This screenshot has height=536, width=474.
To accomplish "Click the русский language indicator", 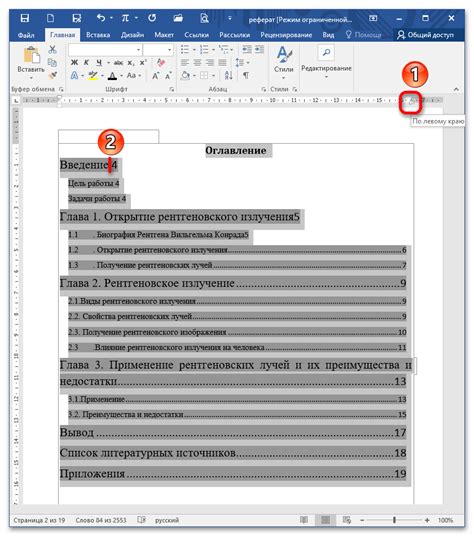I will (167, 520).
